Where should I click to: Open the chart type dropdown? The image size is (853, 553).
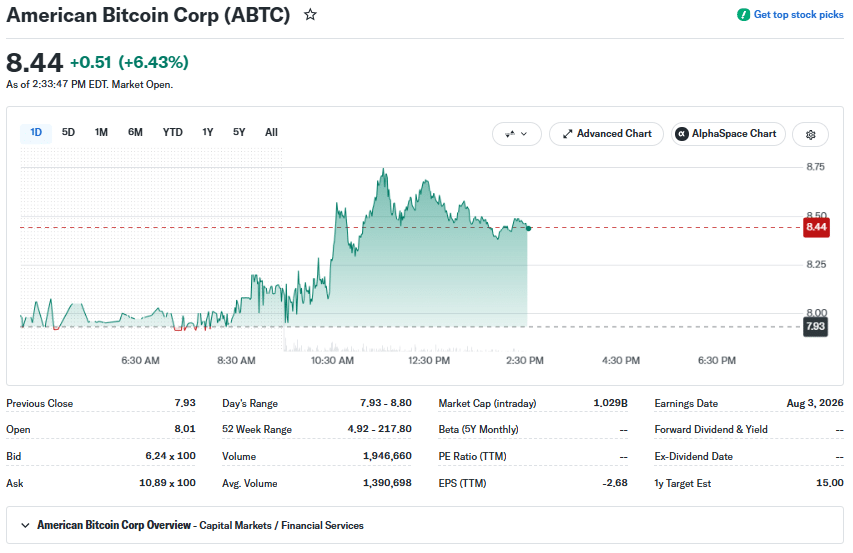pyautogui.click(x=517, y=134)
